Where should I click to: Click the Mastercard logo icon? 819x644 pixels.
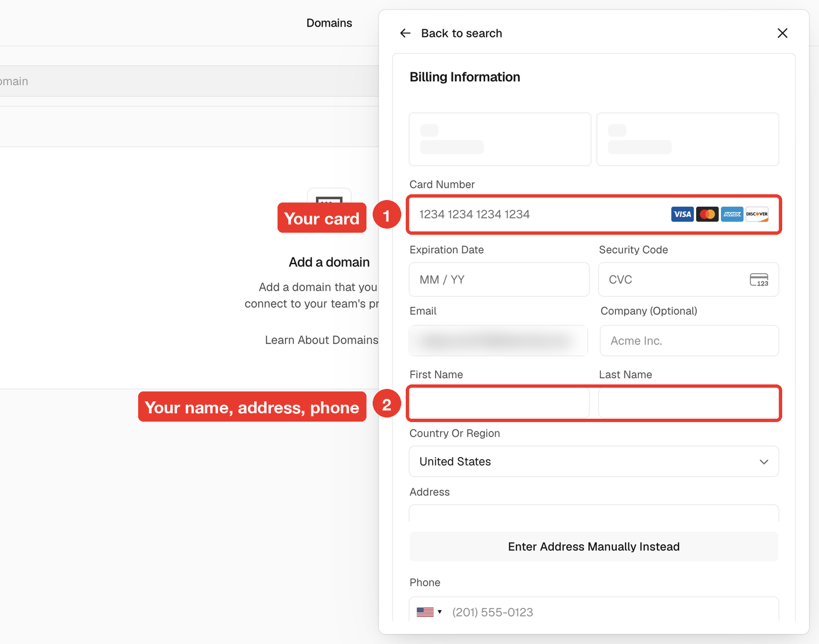point(707,214)
